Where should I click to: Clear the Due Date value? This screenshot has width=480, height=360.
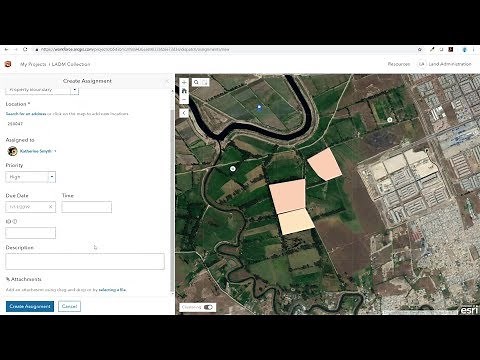pyautogui.click(x=51, y=207)
